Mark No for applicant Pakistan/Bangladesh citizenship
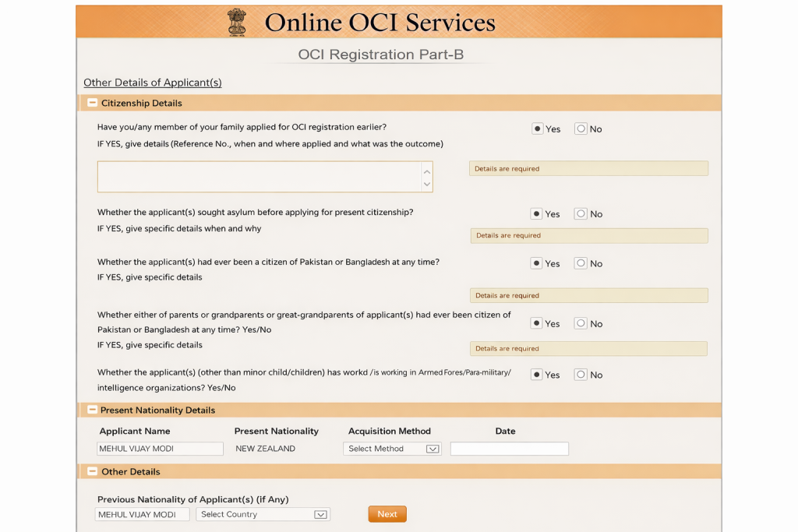The image size is (798, 532). coord(581,263)
